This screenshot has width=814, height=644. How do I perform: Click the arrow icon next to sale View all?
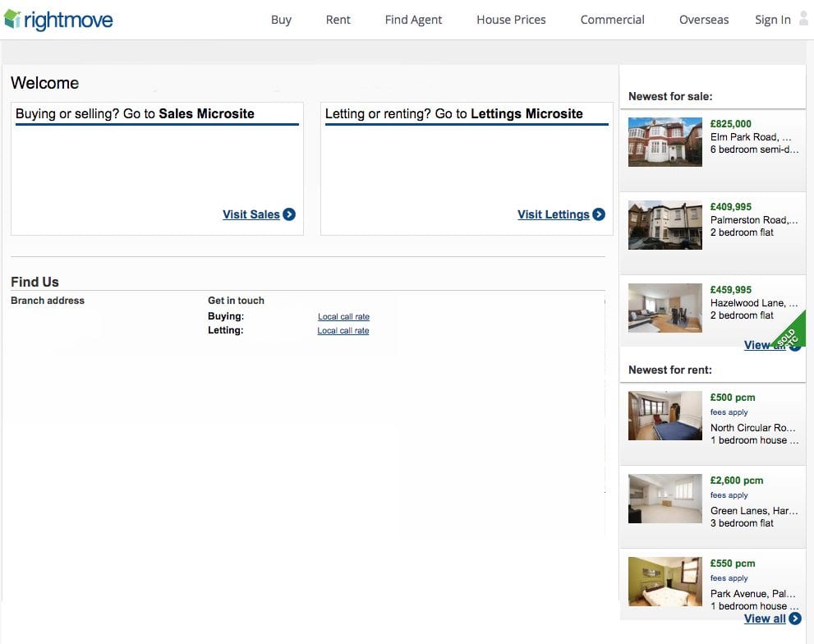[x=793, y=345]
